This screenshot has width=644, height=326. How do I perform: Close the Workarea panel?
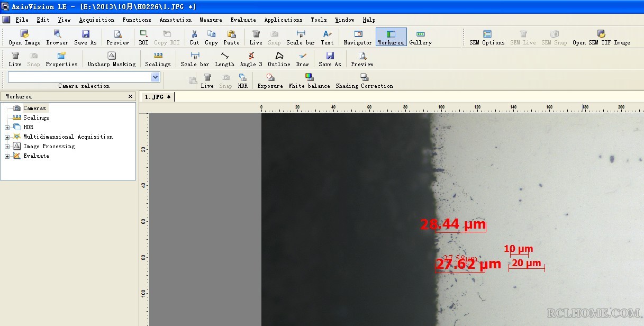coord(131,96)
